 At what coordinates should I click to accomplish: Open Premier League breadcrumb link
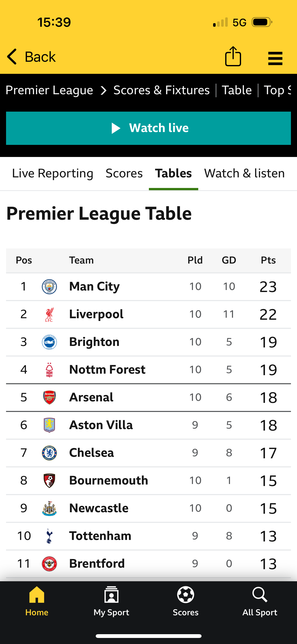[49, 90]
